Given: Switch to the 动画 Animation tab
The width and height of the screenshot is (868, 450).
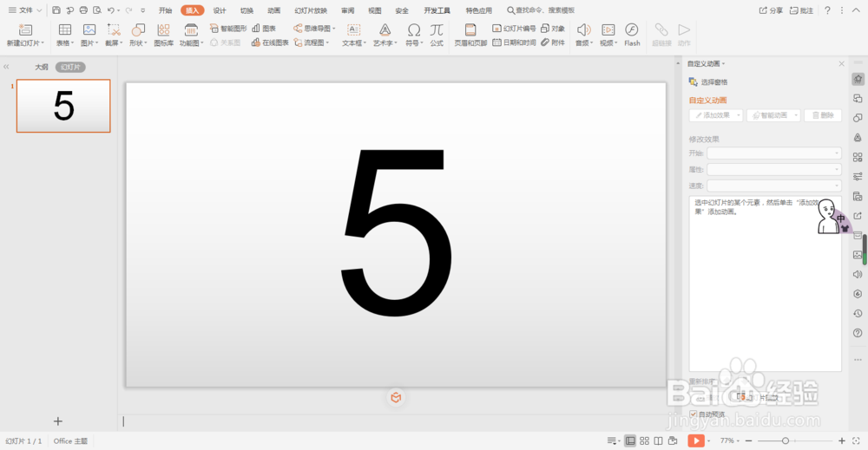Looking at the screenshot, I should pyautogui.click(x=274, y=10).
